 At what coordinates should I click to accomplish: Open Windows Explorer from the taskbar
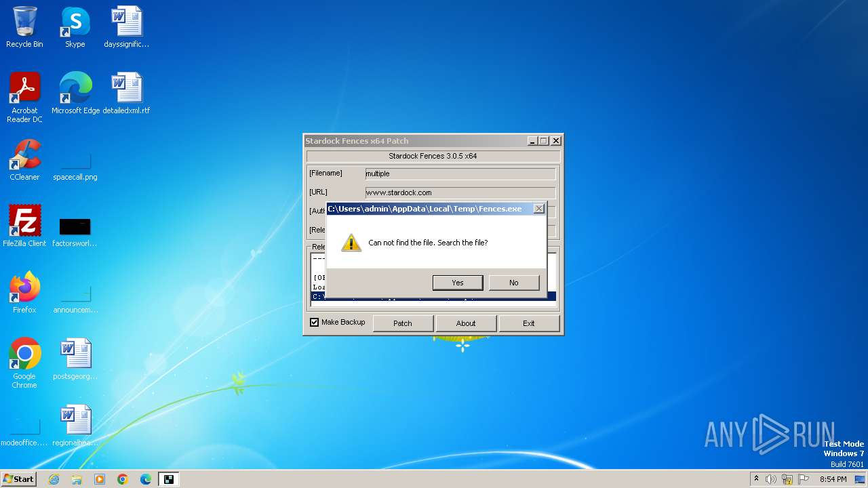pos(77,479)
